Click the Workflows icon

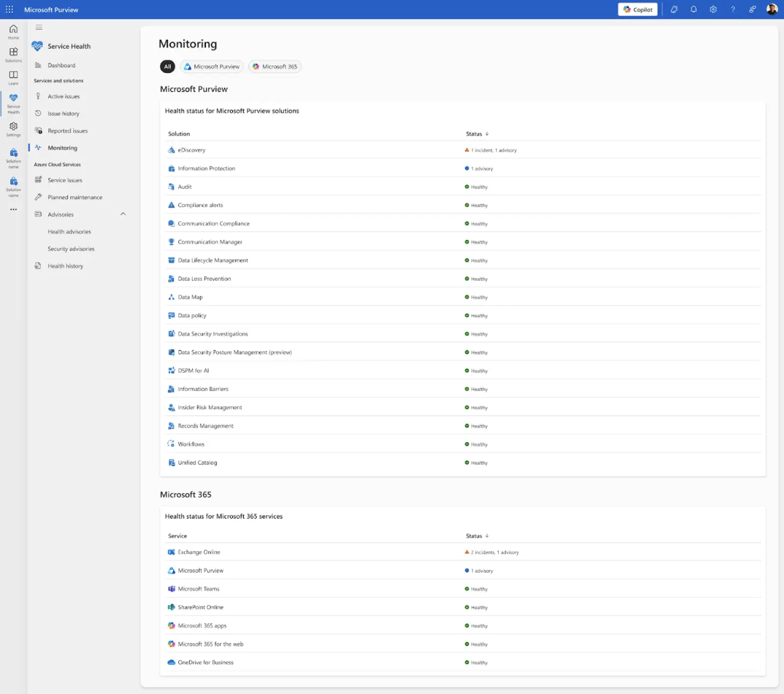point(171,444)
